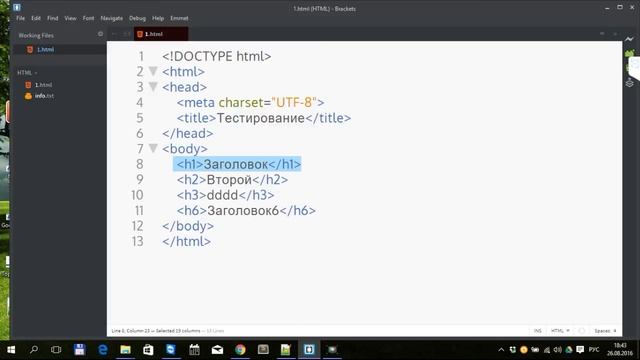The width and height of the screenshot is (640, 360).
Task: Open the Help menu
Action: pos(158,18)
